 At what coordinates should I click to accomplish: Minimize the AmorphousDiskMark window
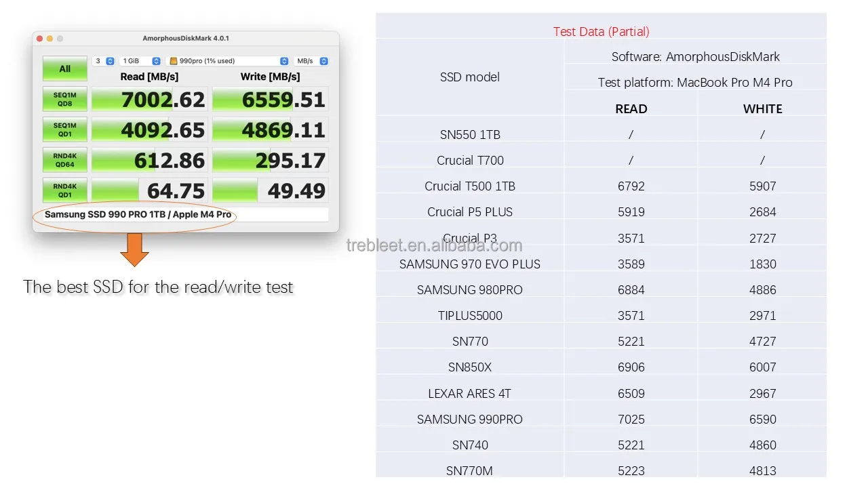click(50, 39)
